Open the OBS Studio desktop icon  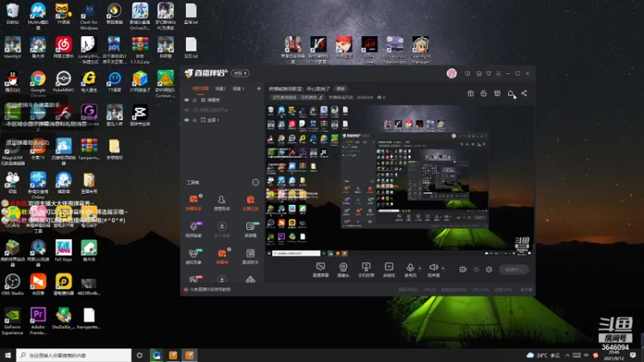click(12, 285)
